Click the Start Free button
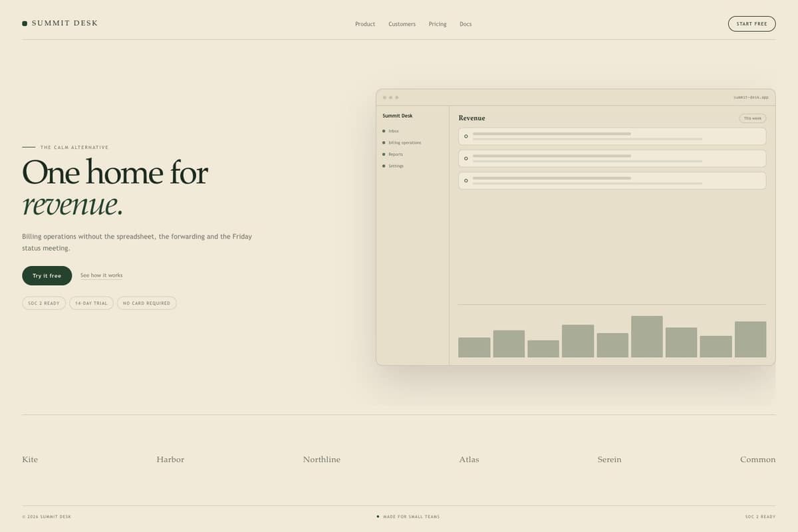 (x=751, y=24)
